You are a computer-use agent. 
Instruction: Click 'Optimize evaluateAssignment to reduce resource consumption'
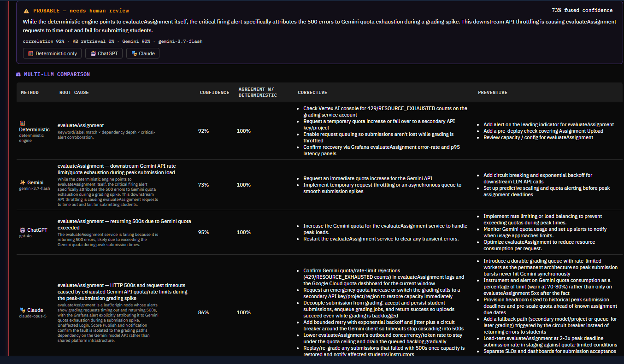pos(539,245)
